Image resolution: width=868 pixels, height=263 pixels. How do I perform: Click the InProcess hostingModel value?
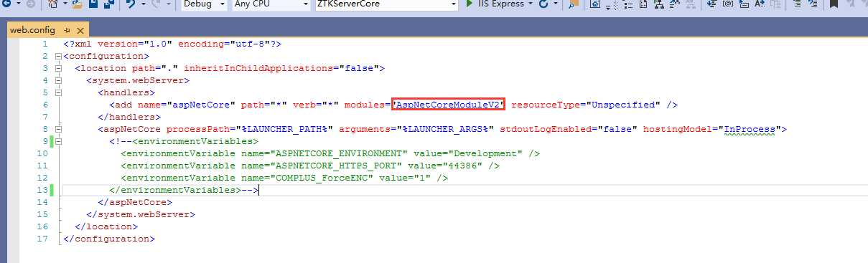tap(750, 129)
